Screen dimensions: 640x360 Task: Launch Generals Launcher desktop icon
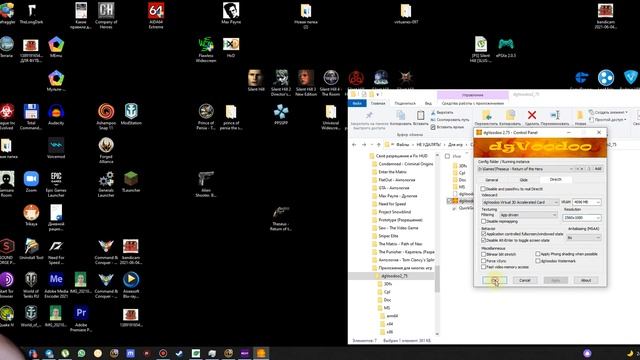[x=106, y=184]
